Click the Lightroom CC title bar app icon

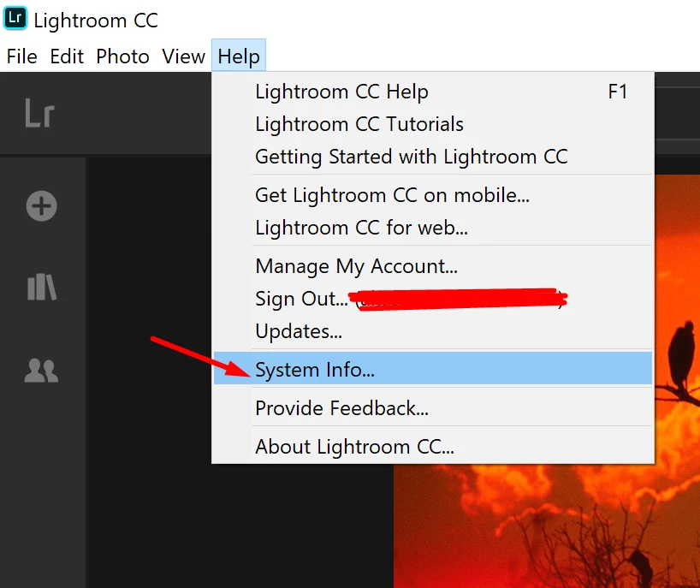pyautogui.click(x=15, y=18)
